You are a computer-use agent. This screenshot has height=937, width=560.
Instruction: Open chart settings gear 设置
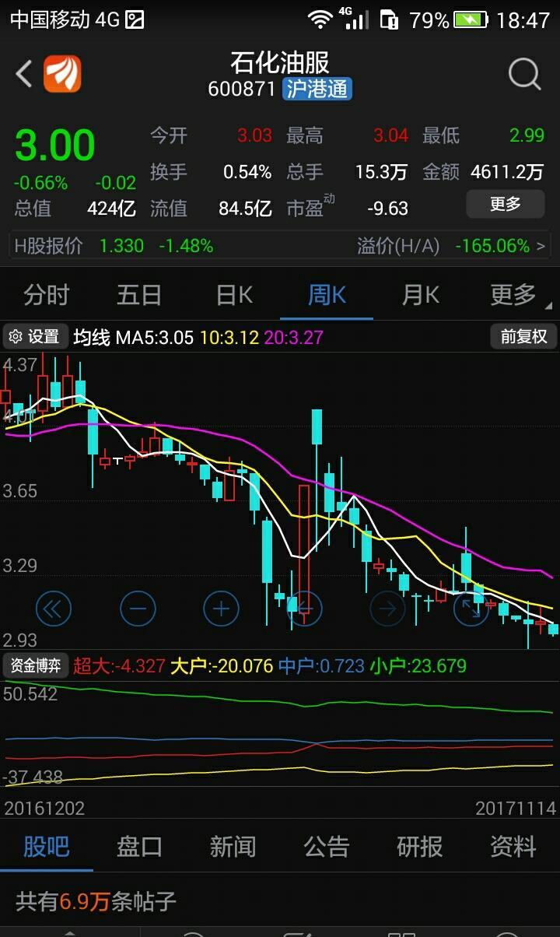[34, 336]
